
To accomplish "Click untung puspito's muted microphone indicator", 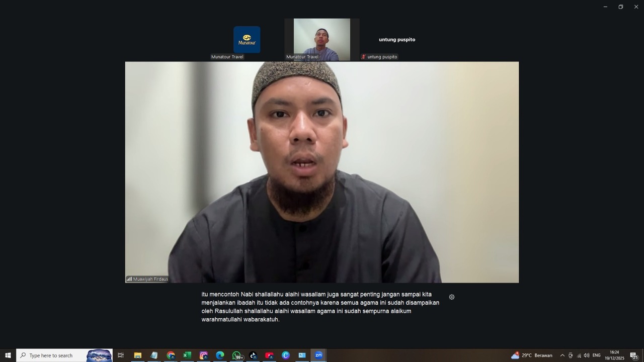I will pyautogui.click(x=363, y=57).
